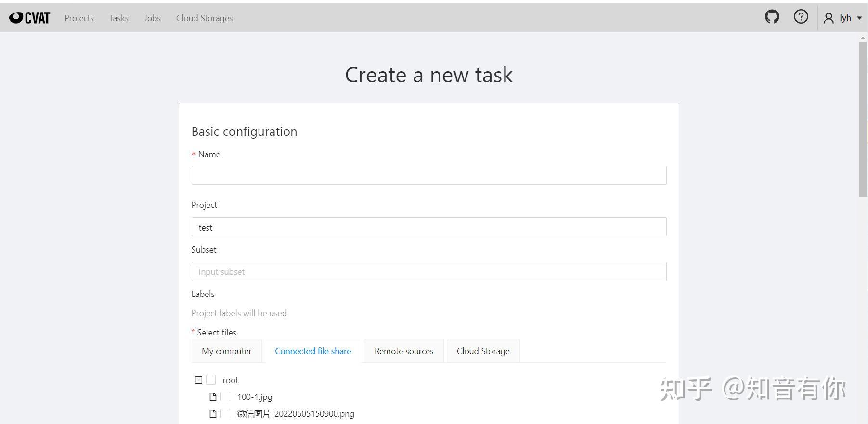This screenshot has height=424, width=868.
Task: Select the 微信图片 png file checkbox
Action: [225, 414]
